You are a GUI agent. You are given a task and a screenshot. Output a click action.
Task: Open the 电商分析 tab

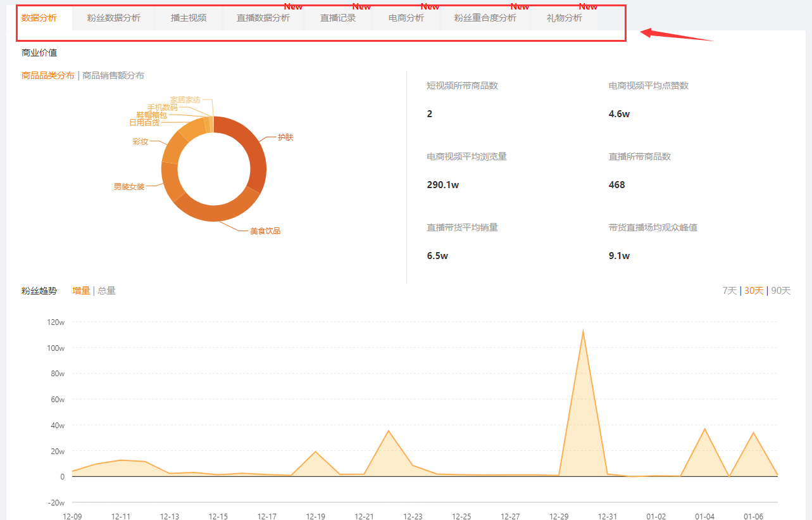pos(406,18)
